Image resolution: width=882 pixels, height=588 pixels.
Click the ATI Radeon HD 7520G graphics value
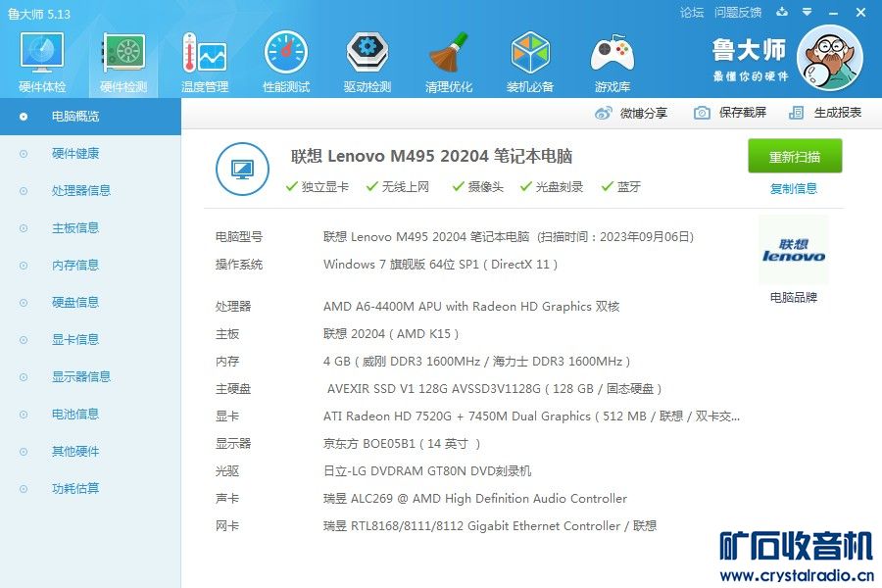pyautogui.click(x=531, y=416)
